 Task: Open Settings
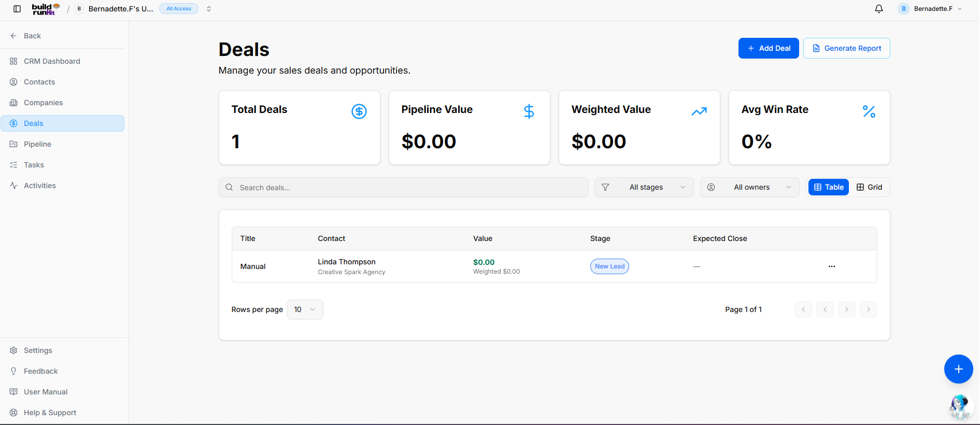tap(63, 350)
